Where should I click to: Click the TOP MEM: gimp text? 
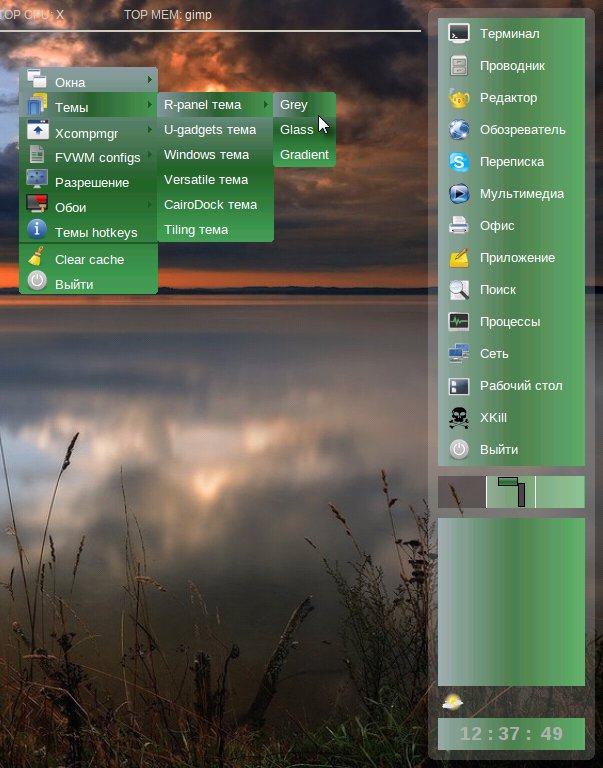coord(168,15)
